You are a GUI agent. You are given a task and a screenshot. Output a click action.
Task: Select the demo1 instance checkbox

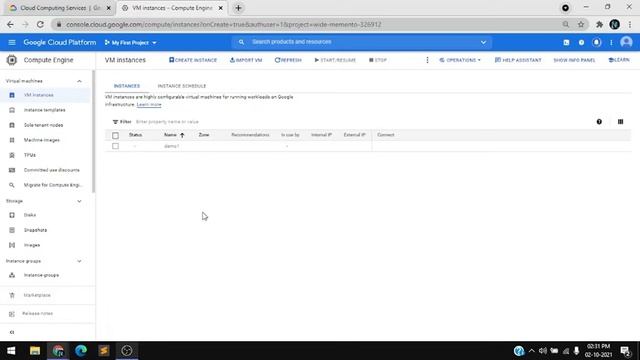(116, 146)
